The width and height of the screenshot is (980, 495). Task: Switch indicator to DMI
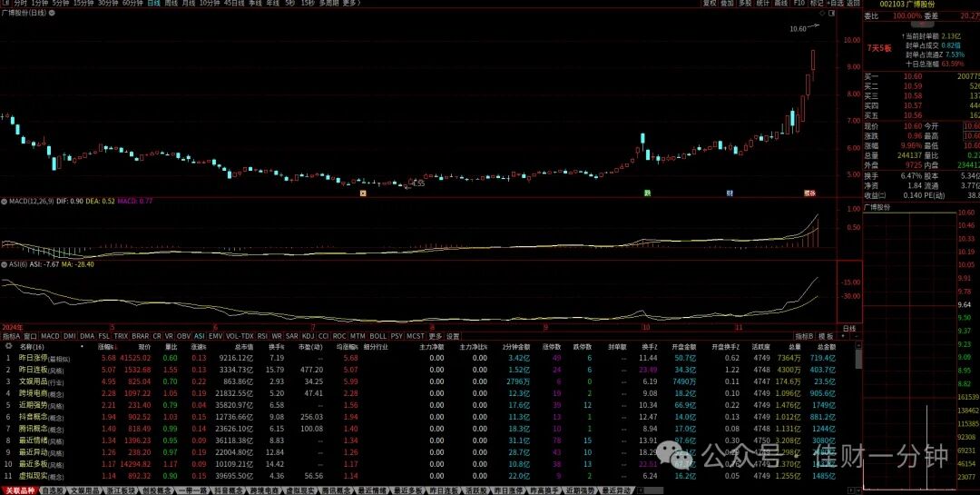(x=69, y=336)
